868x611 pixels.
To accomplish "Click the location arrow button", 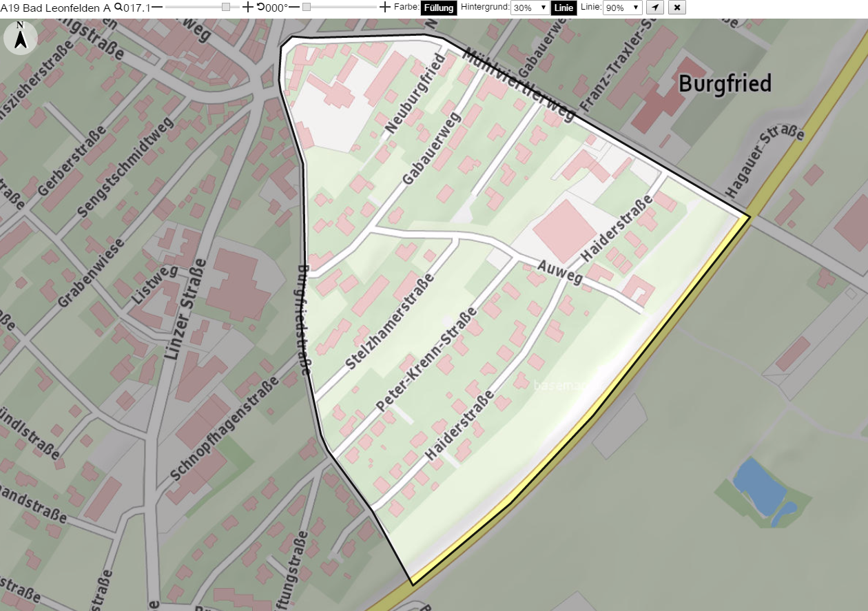I will click(655, 8).
